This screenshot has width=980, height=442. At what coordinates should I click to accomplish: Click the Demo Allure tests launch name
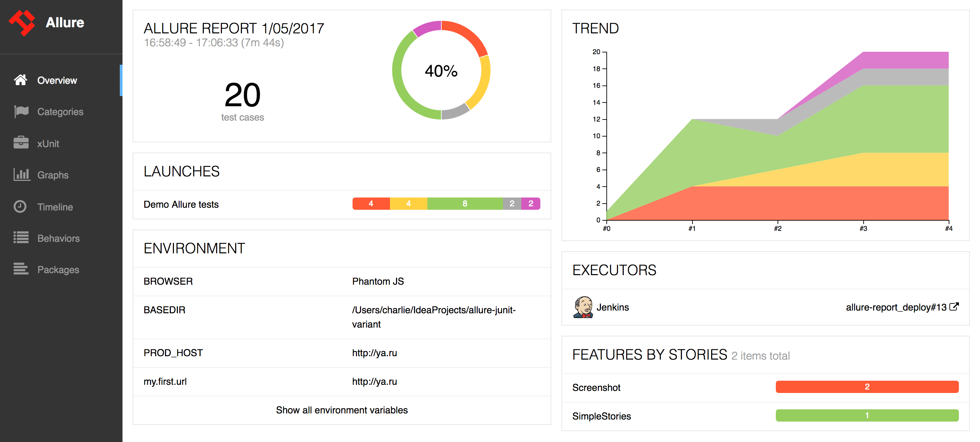point(181,204)
